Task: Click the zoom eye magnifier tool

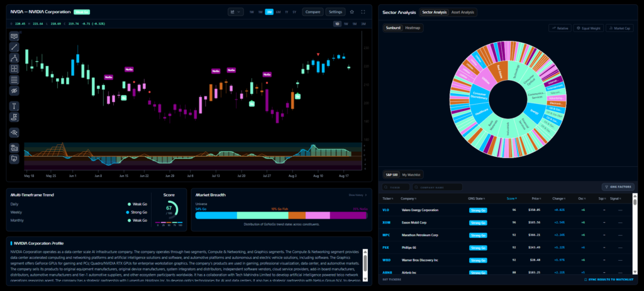Action: pos(14,132)
